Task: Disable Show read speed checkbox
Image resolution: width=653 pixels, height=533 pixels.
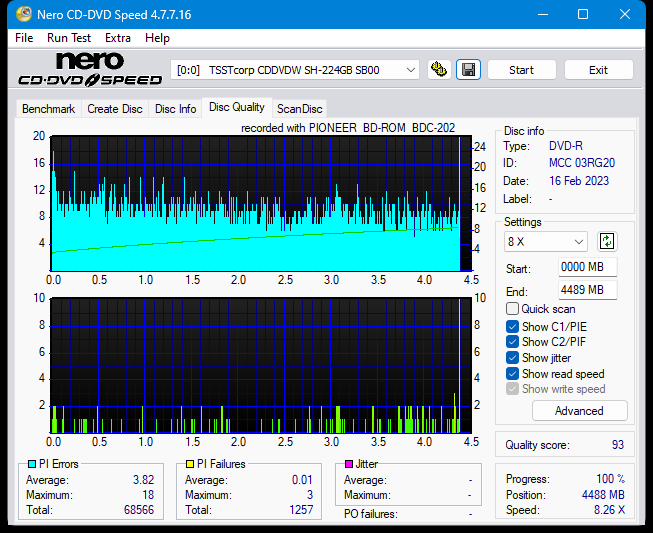Action: [x=512, y=374]
